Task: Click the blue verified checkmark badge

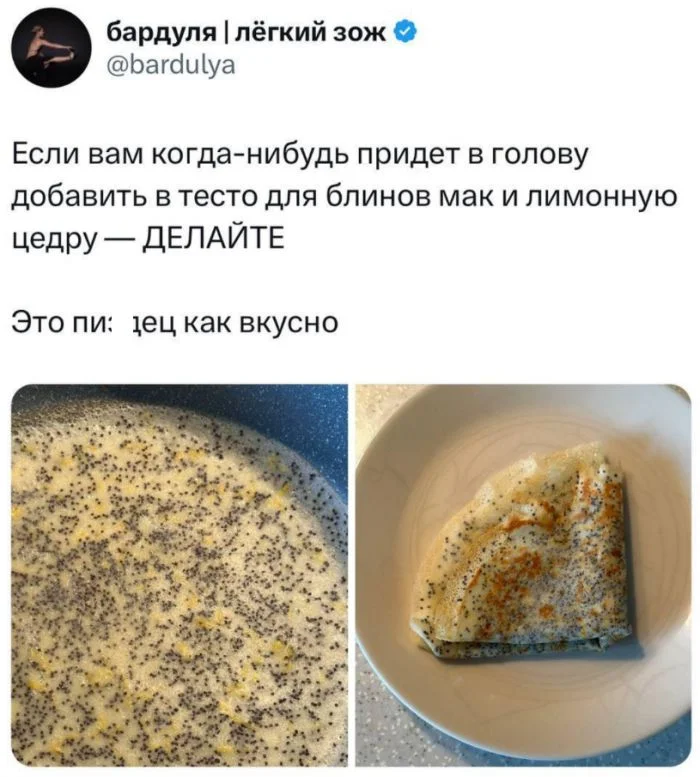Action: click(x=405, y=33)
